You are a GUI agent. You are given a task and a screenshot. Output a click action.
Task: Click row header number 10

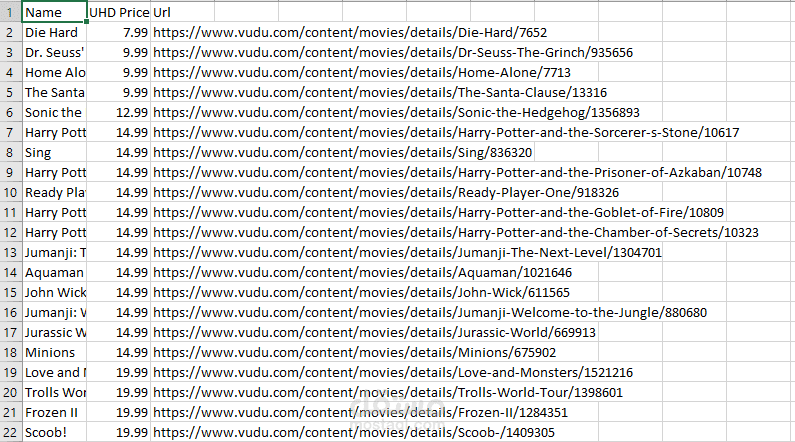tap(10, 193)
